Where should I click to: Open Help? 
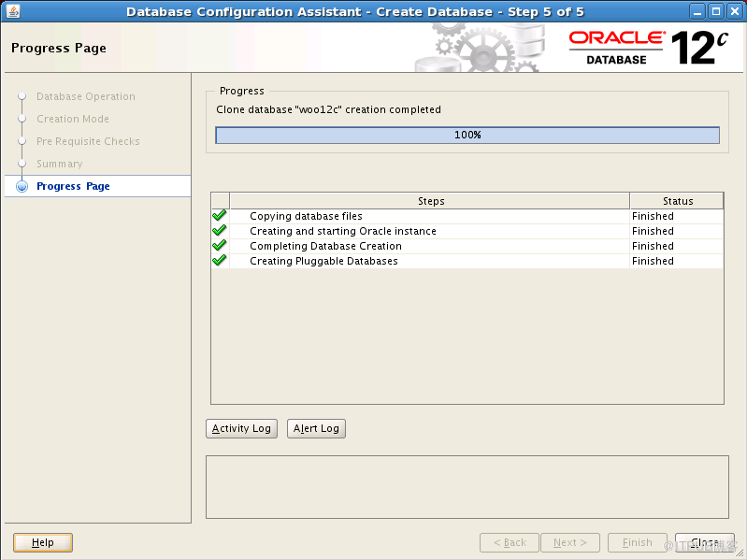pyautogui.click(x=43, y=542)
